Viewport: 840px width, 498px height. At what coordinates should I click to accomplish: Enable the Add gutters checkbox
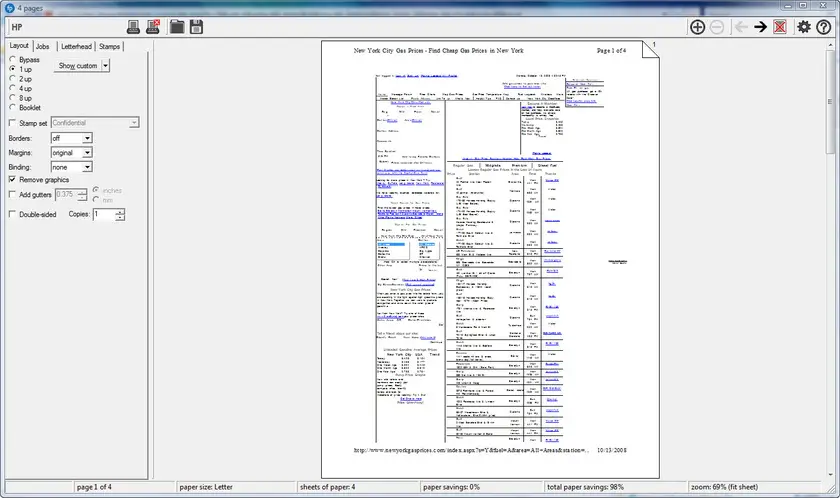(12, 194)
